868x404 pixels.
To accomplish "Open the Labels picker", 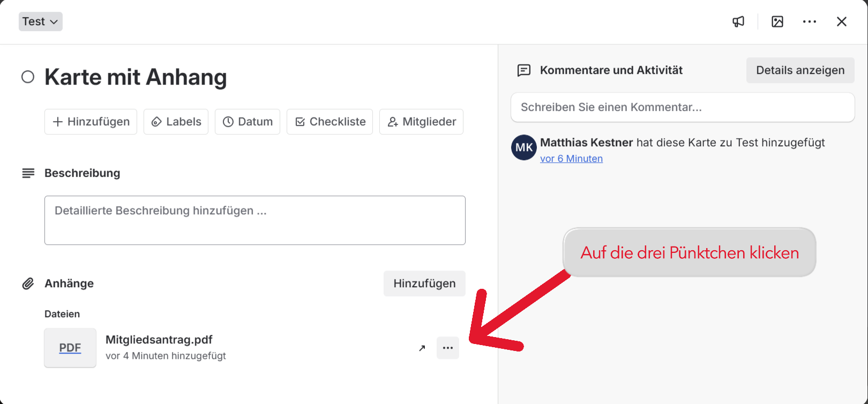I will (176, 122).
